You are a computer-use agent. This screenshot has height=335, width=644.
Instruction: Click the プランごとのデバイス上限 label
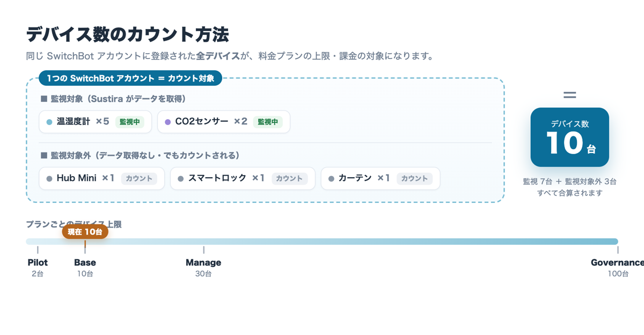point(74,224)
